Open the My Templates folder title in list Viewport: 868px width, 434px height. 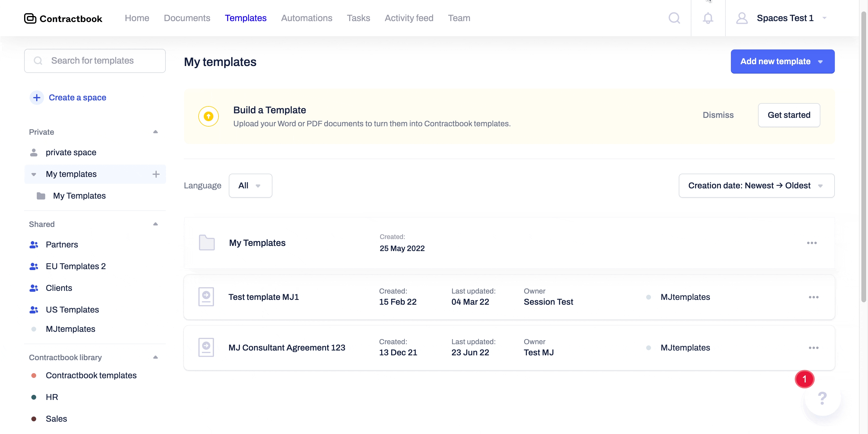pyautogui.click(x=257, y=243)
